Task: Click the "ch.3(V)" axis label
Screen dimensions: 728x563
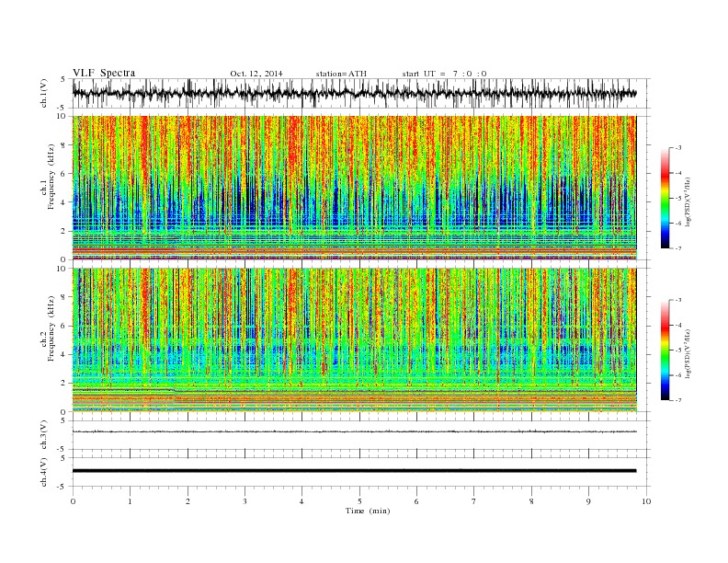Action: pyautogui.click(x=44, y=435)
